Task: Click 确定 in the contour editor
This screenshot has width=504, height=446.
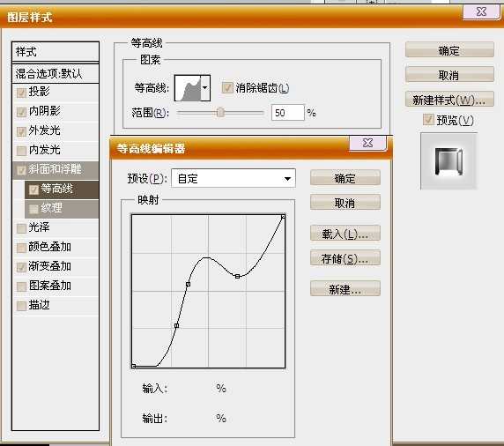Action: 345,178
